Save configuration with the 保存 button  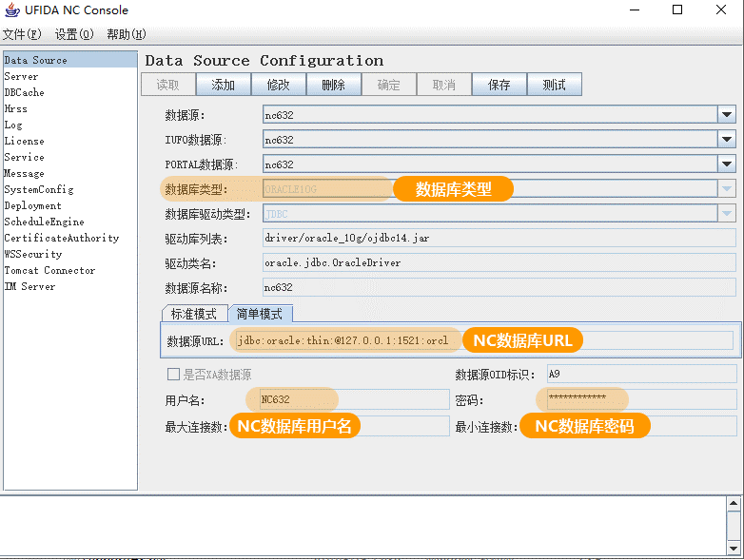coord(499,85)
